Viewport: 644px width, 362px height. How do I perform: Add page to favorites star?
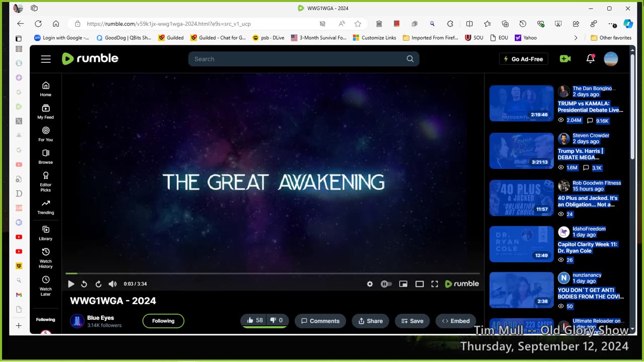pyautogui.click(x=358, y=24)
